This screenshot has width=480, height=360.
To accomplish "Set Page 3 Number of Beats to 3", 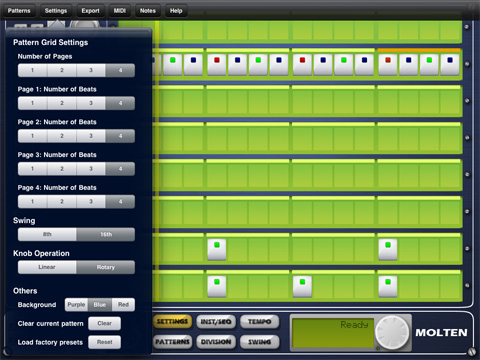I will [x=91, y=169].
